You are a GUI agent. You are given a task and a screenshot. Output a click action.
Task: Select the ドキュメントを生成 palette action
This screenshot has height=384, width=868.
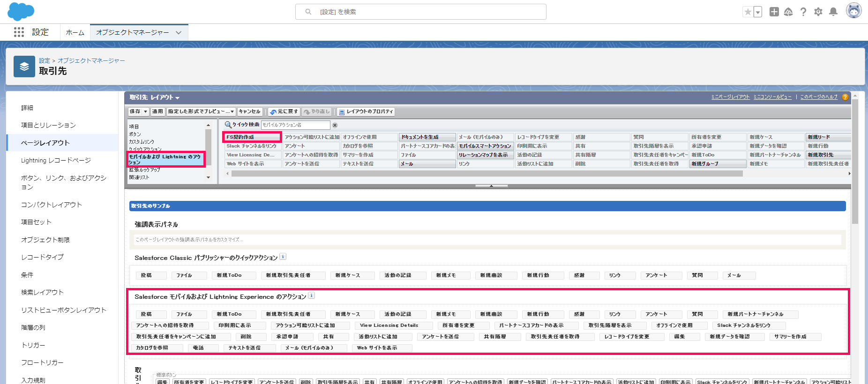(x=427, y=137)
